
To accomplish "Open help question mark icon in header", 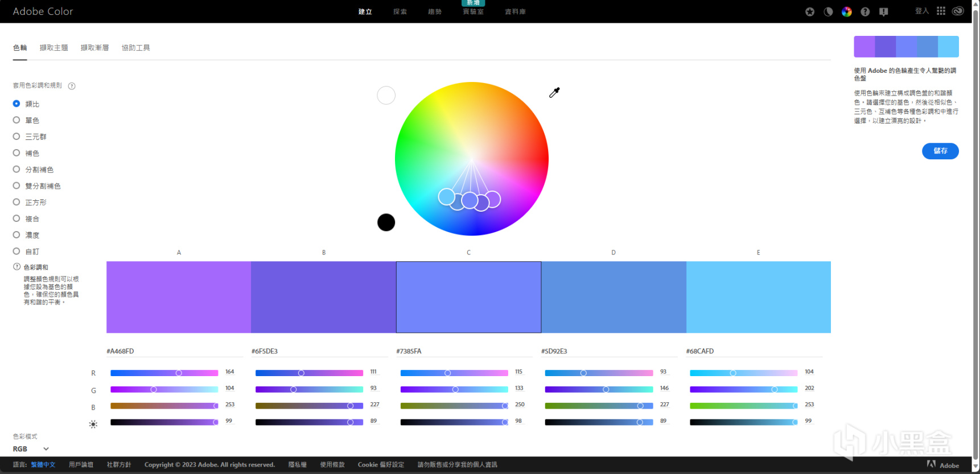I will pyautogui.click(x=865, y=11).
